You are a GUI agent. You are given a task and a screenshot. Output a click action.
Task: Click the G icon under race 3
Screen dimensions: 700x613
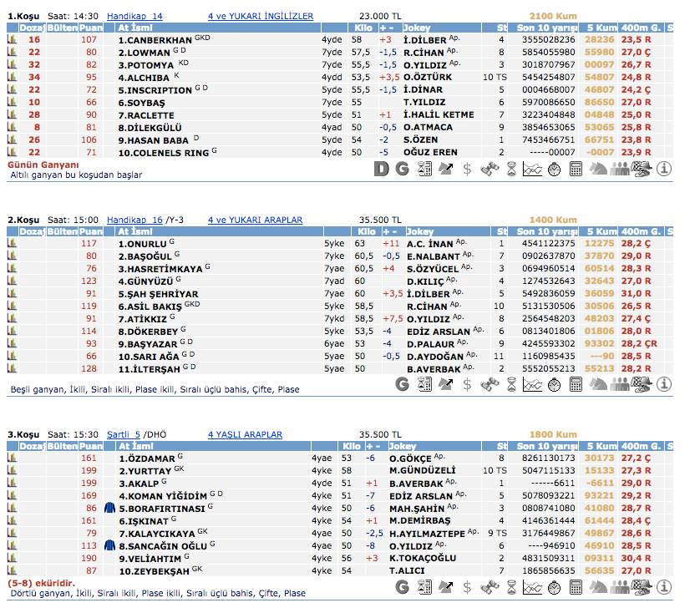(403, 587)
